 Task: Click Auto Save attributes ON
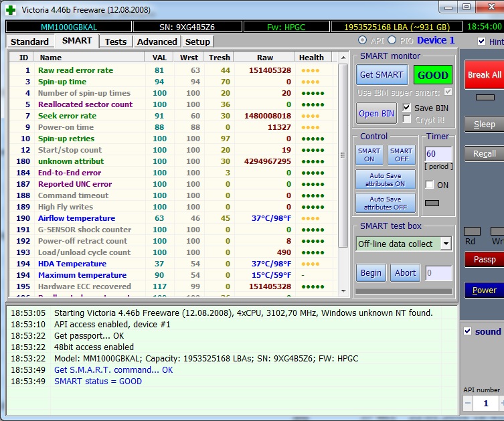coord(385,179)
